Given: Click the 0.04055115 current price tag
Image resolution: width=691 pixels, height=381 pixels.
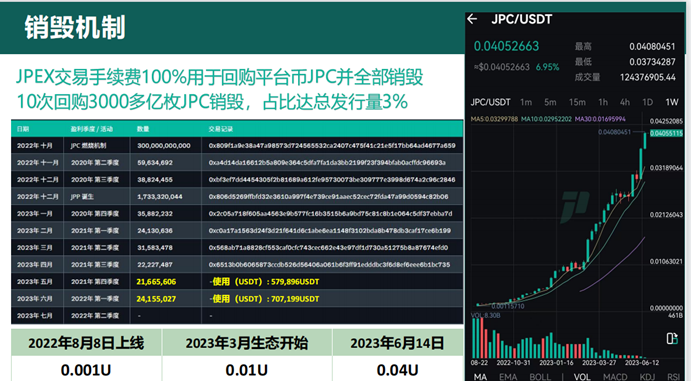Looking at the screenshot, I should pos(666,133).
